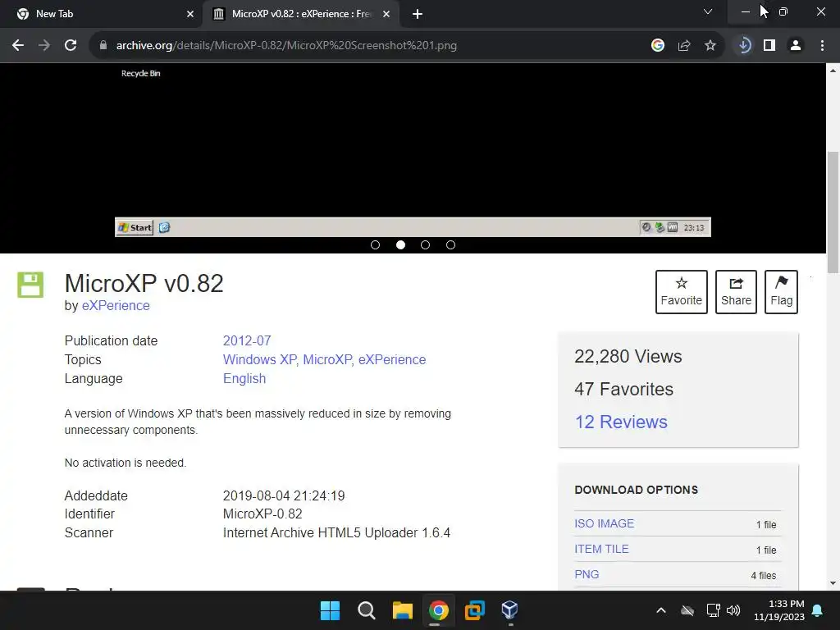
Task: Open a new browser tab
Action: coord(418,14)
